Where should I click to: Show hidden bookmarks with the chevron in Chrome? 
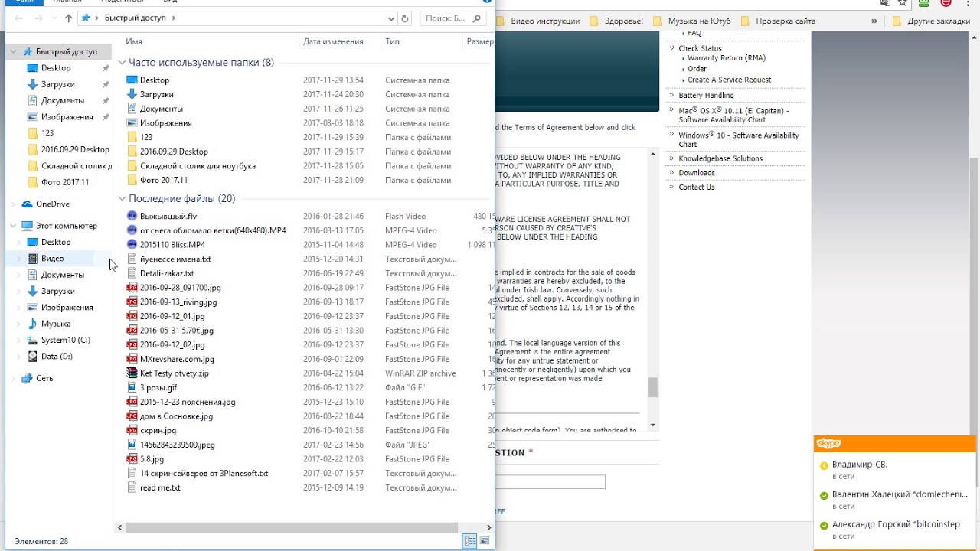coord(876,21)
